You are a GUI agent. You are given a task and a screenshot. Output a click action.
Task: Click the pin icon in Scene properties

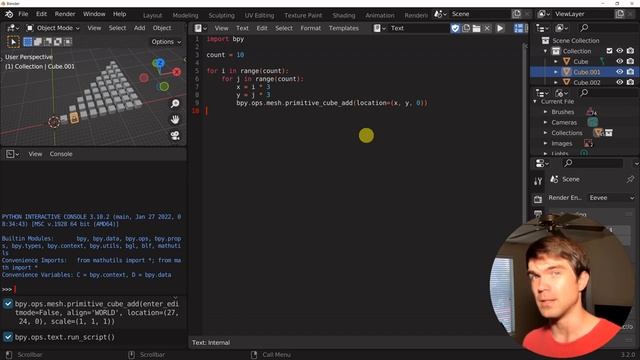tap(630, 179)
